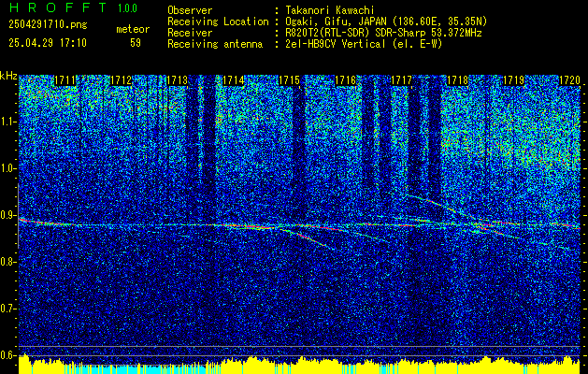The image size is (588, 374).
Task: Click the meteor count 59
Action: 136,43
